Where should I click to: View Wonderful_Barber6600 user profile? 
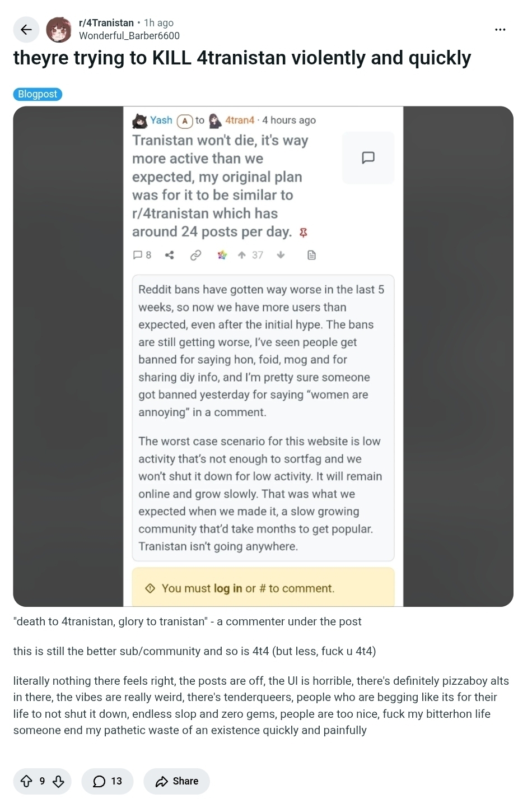129,36
